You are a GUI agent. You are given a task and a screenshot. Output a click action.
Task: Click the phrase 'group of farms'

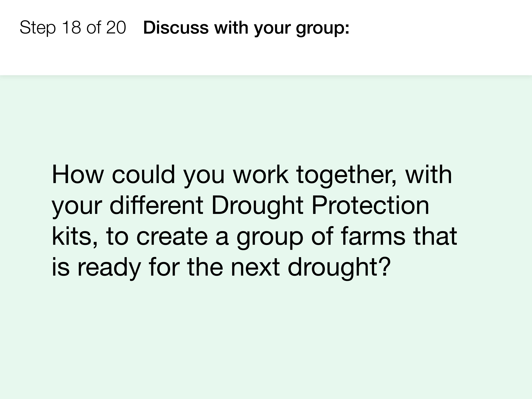point(321,238)
